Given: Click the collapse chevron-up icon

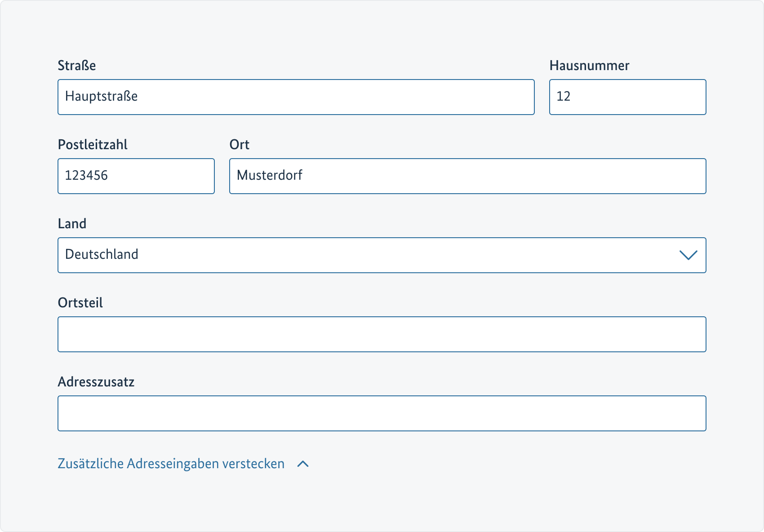Looking at the screenshot, I should tap(303, 464).
